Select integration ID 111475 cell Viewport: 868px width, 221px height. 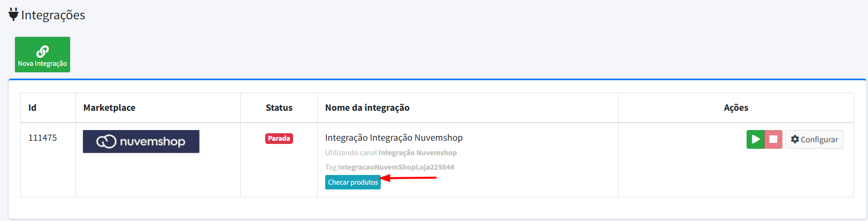coord(43,138)
